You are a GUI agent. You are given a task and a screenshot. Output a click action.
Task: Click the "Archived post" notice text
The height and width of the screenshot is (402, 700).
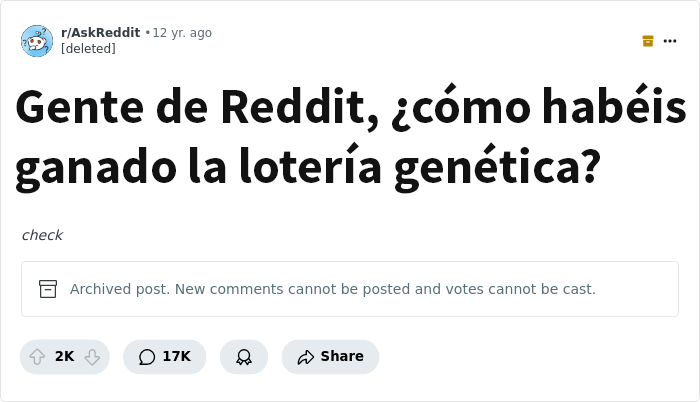(333, 289)
